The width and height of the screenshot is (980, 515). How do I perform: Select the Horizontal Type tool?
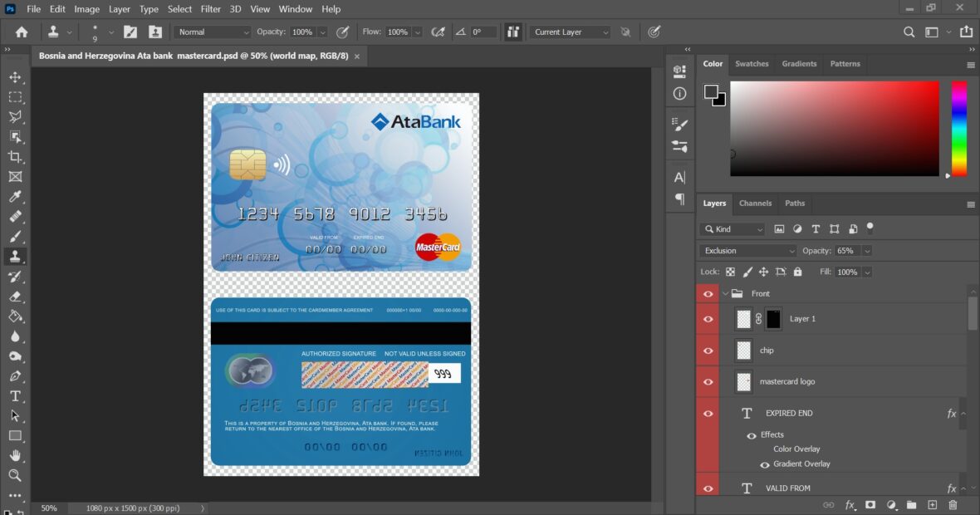tap(15, 396)
